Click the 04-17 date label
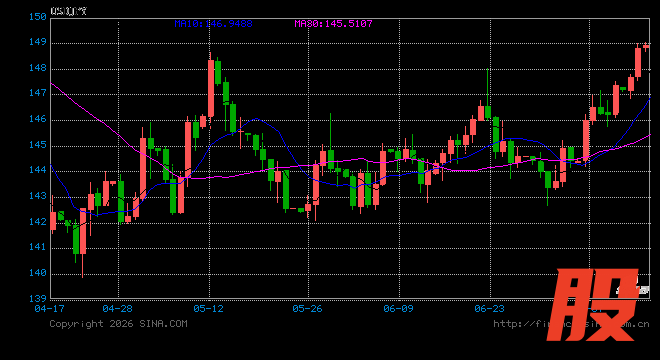Screen dimensions: 660x360 50,309
